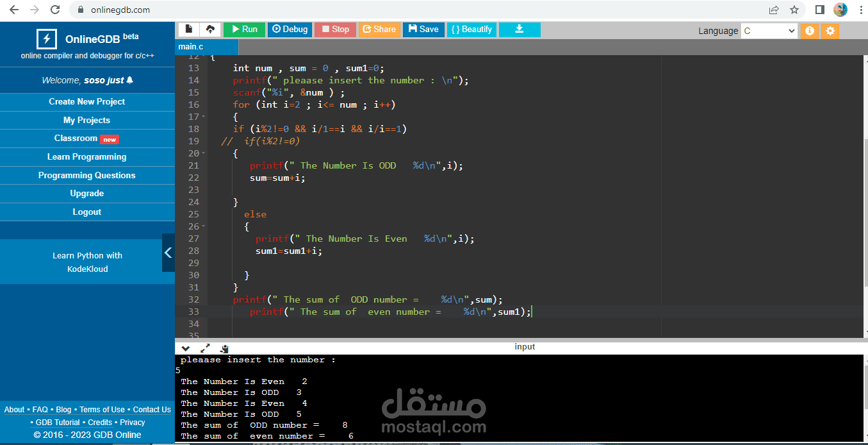Expand the console to fullscreen
The image size is (868, 445).
[205, 348]
